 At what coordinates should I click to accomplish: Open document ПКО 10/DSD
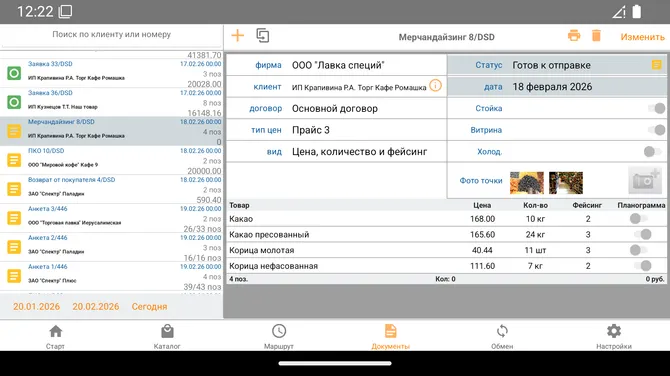point(111,160)
